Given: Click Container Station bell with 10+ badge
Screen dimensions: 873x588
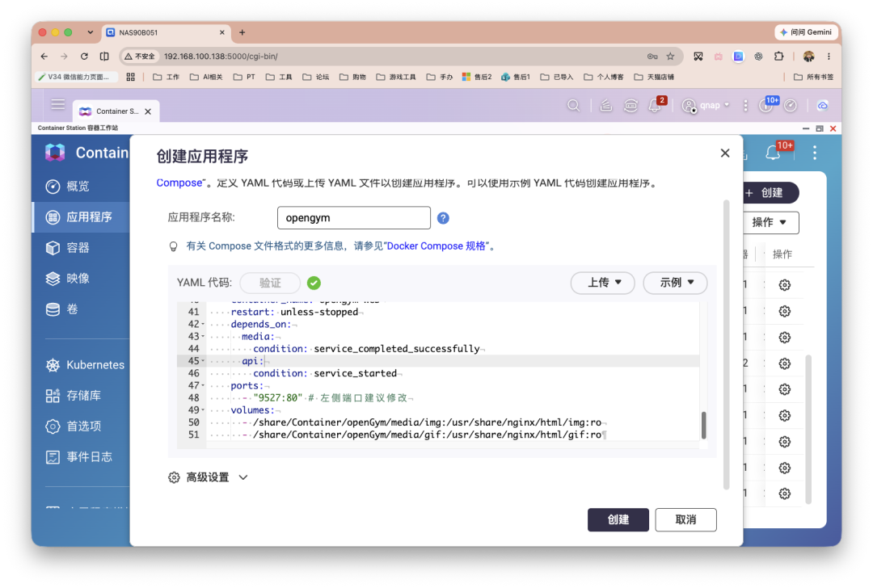Looking at the screenshot, I should click(773, 153).
